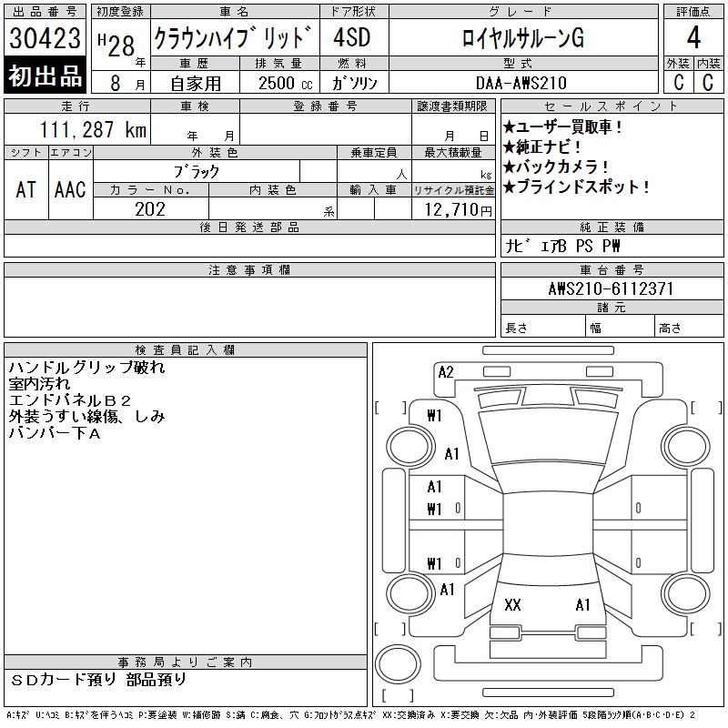The image size is (728, 728).
Task: Click the front left wheel circle
Action: click(x=410, y=447)
